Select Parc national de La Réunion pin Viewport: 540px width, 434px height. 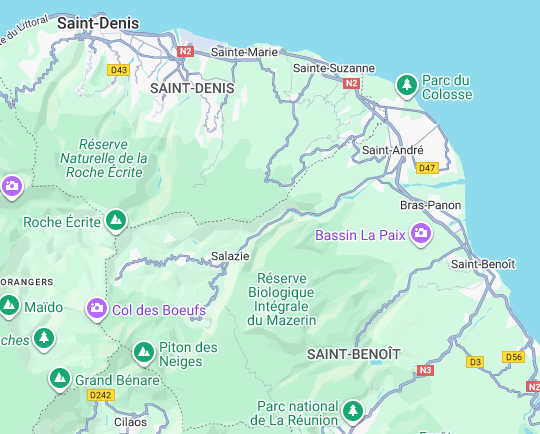coord(352,411)
